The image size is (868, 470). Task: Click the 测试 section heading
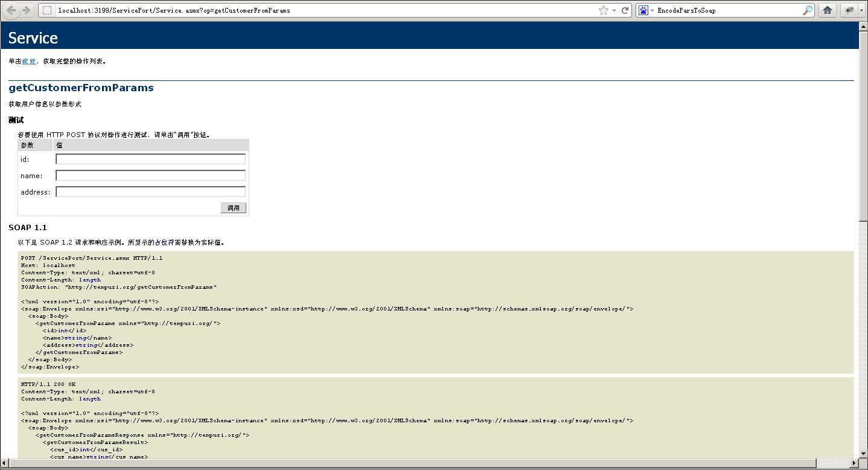click(x=16, y=120)
